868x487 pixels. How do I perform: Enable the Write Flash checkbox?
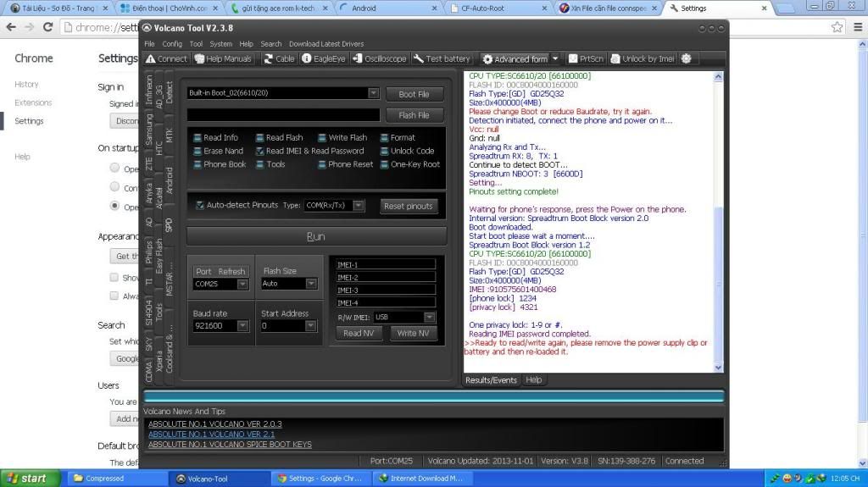(x=322, y=138)
